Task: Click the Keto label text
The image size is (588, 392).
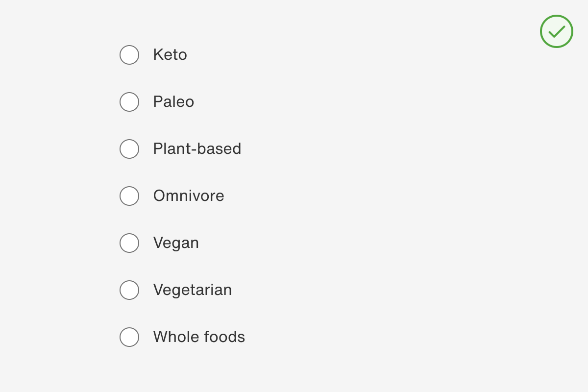Action: point(170,55)
